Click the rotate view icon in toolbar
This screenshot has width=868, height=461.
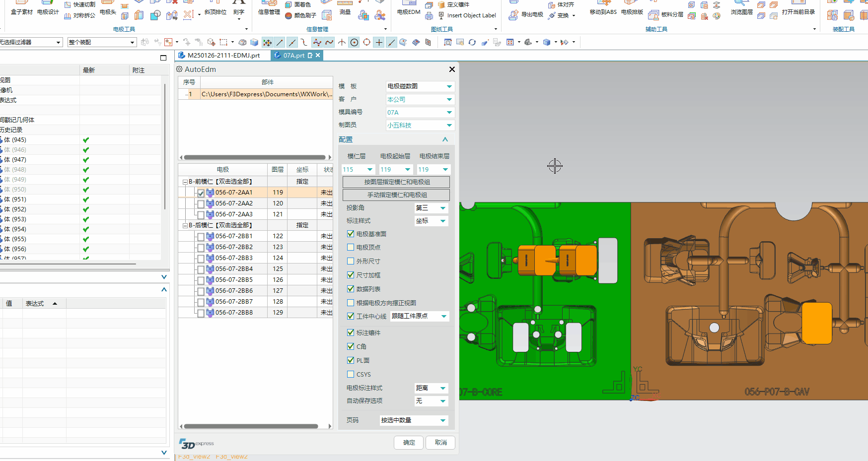[472, 42]
